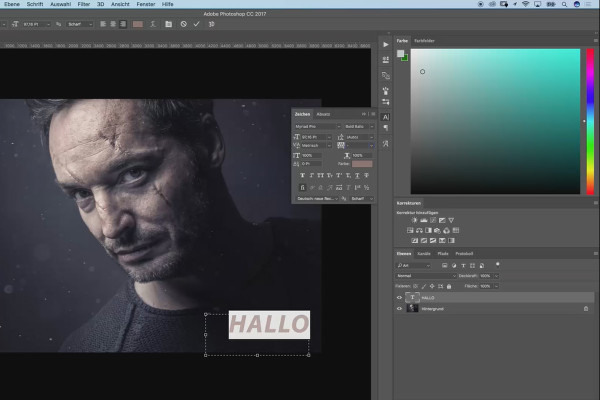Open the Schrift menu
Screen dimensions: 600x400
tap(35, 4)
